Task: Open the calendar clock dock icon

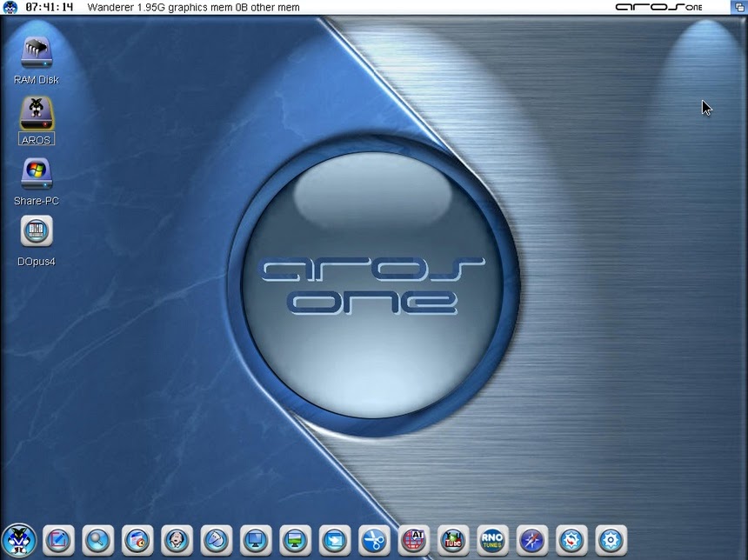Action: [x=137, y=540]
